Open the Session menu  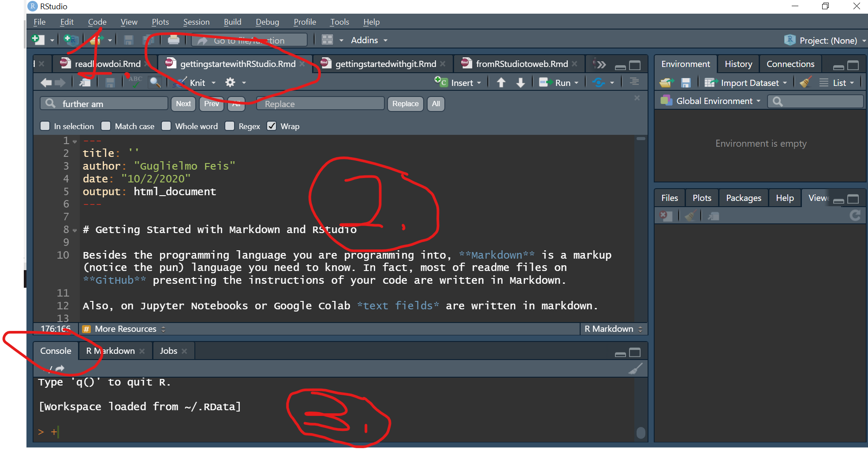(x=196, y=22)
